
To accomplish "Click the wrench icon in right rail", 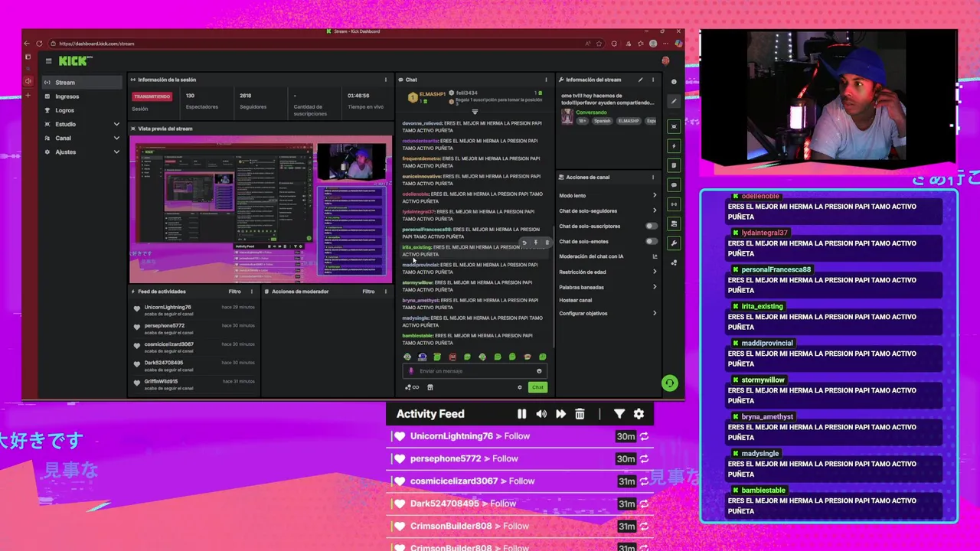I will (x=674, y=243).
